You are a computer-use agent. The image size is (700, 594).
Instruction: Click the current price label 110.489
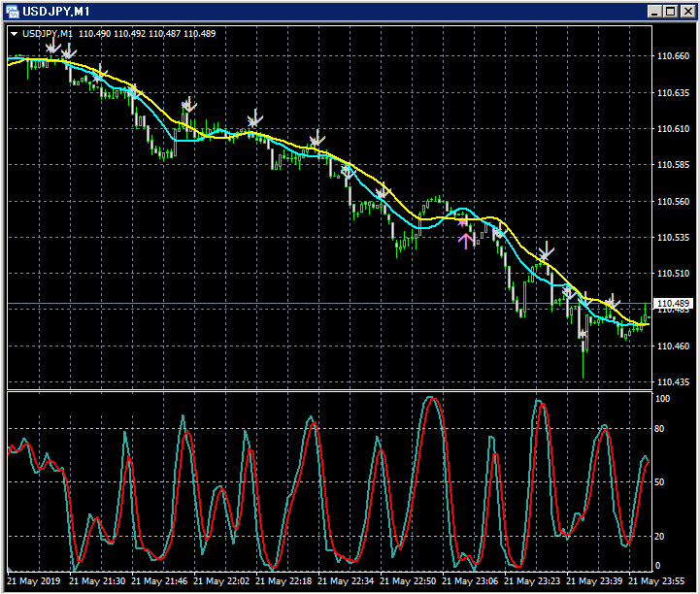(673, 304)
